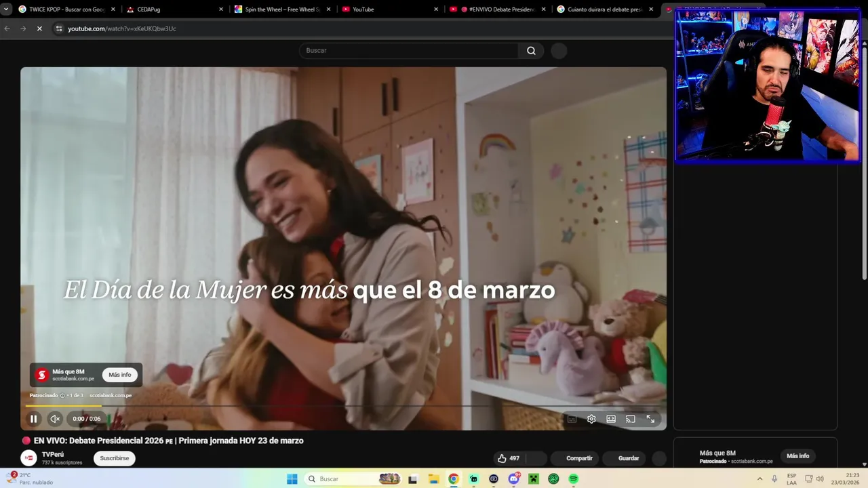Expand the tab search dropdown arrow

click(x=5, y=9)
